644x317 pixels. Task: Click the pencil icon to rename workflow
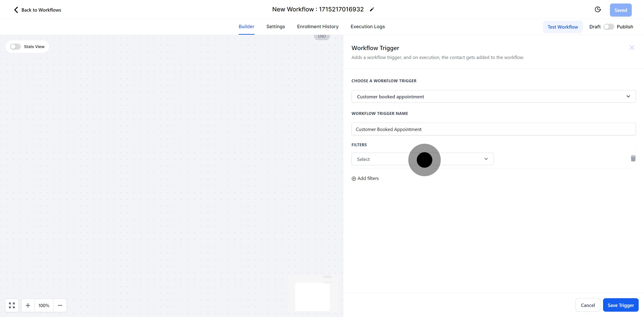click(372, 9)
